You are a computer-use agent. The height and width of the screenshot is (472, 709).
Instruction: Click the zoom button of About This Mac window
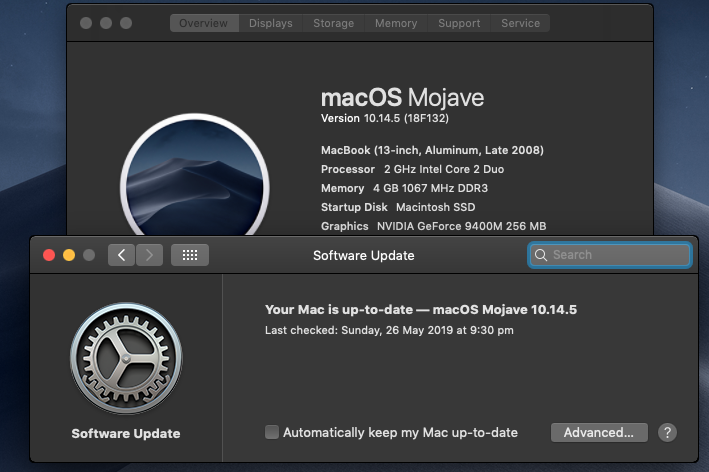click(126, 23)
